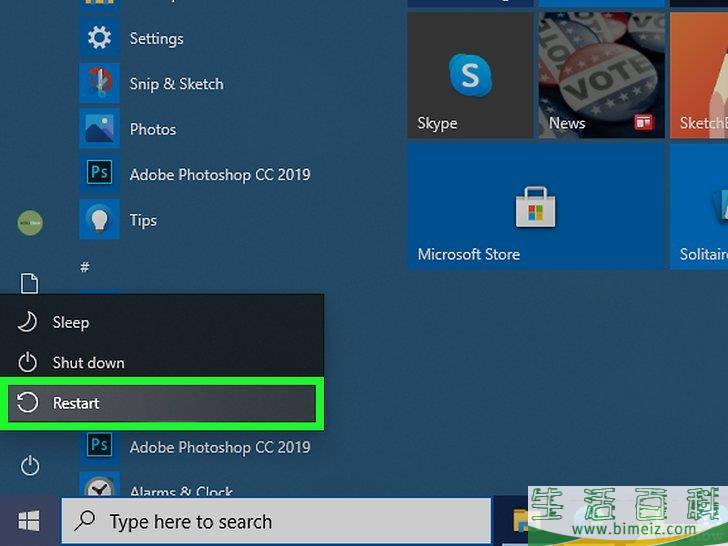Open Documents from the left sidebar
The image size is (728, 546).
coord(30,284)
